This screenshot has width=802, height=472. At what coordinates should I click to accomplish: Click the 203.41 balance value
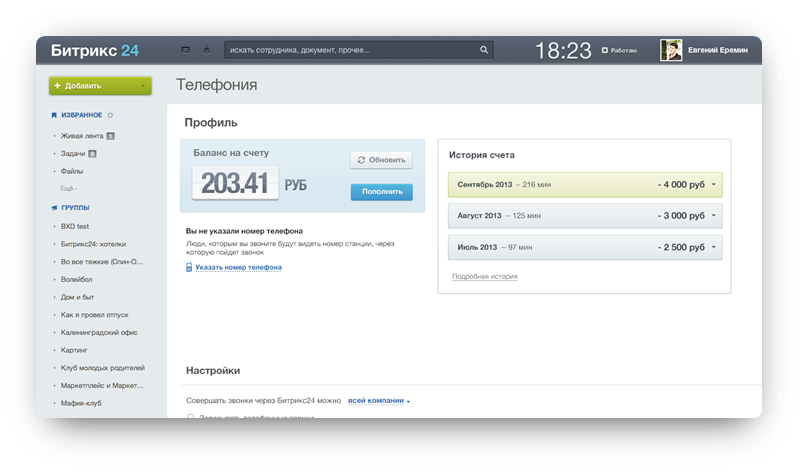click(235, 183)
